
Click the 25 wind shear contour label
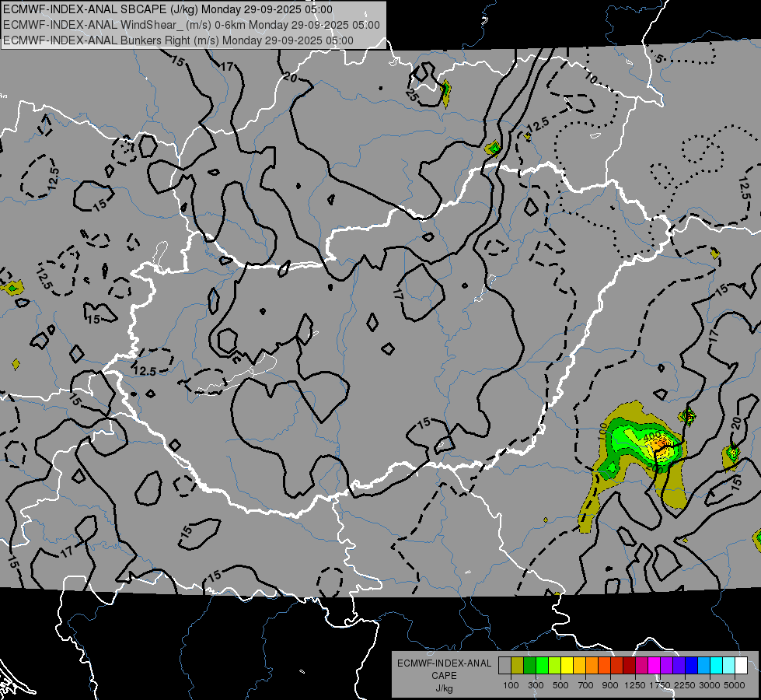[x=411, y=95]
